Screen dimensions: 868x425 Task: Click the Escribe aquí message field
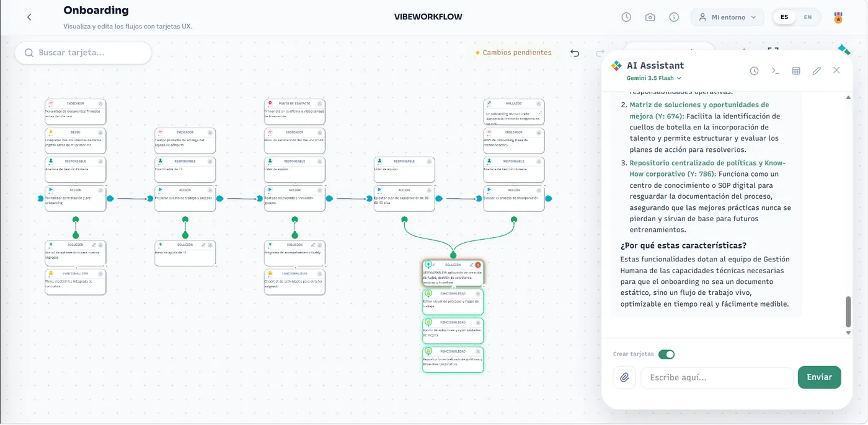point(717,377)
